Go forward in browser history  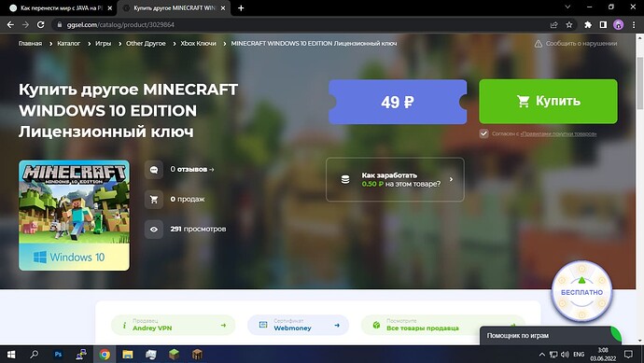point(25,24)
